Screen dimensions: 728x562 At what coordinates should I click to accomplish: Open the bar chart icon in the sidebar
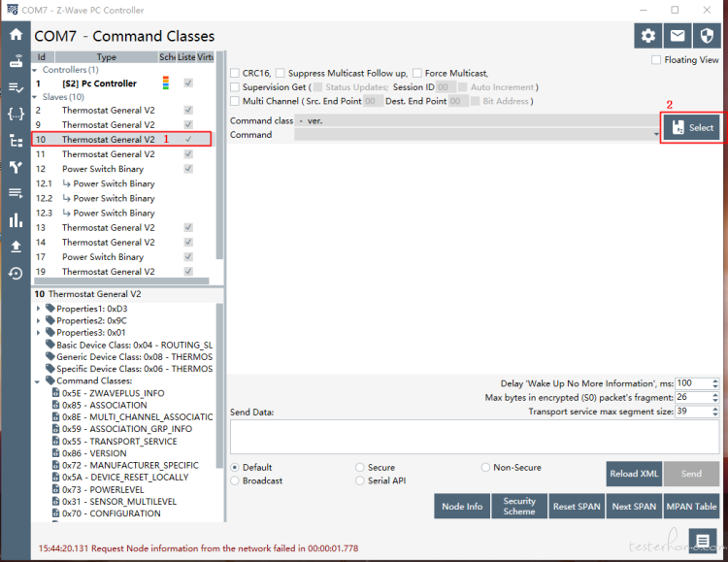point(16,220)
